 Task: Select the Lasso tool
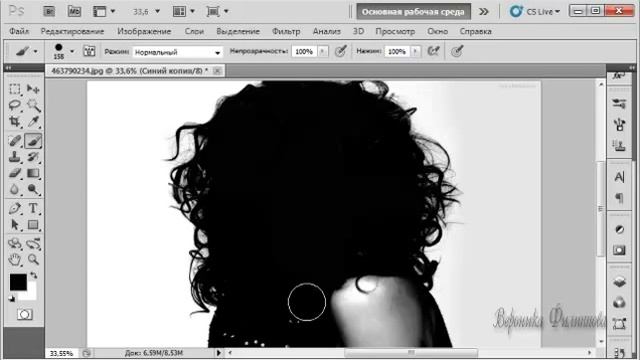[15, 105]
